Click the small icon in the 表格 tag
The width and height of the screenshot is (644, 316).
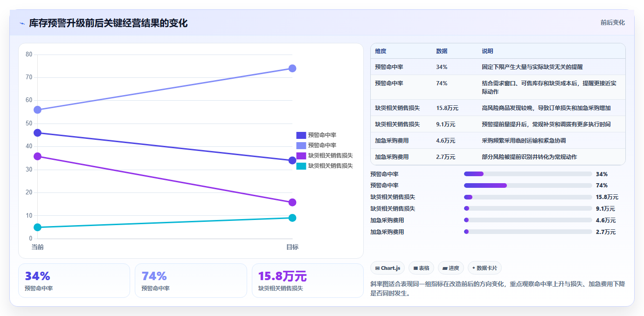coord(415,268)
